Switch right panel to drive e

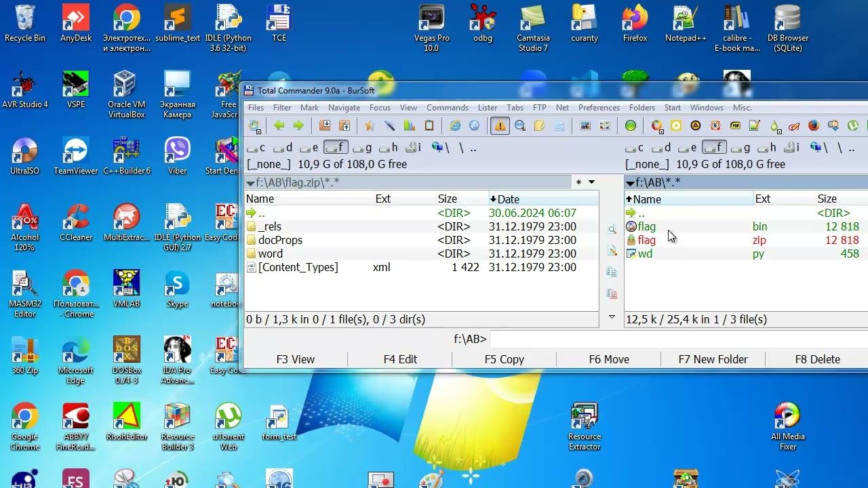(687, 147)
